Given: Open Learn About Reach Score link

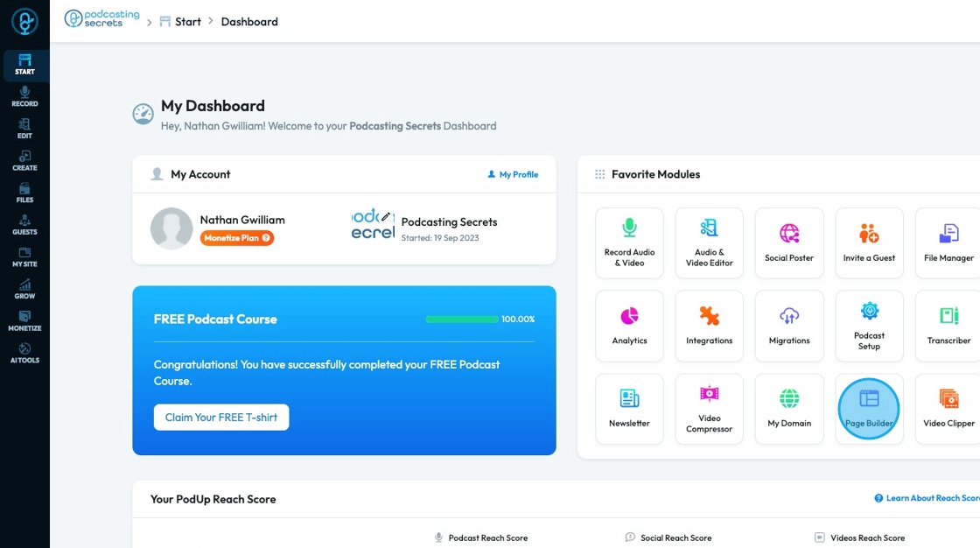Looking at the screenshot, I should coord(927,498).
